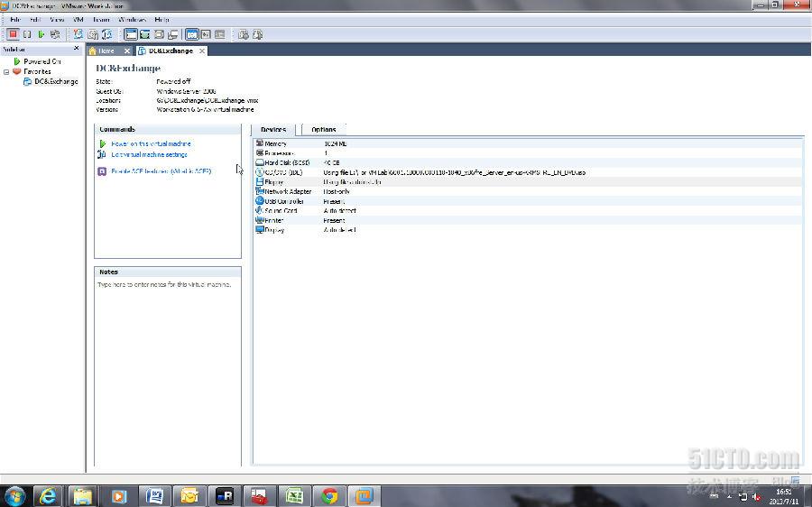Select the Appliance view toolbar icon
The height and width of the screenshot is (507, 812).
click(x=220, y=34)
